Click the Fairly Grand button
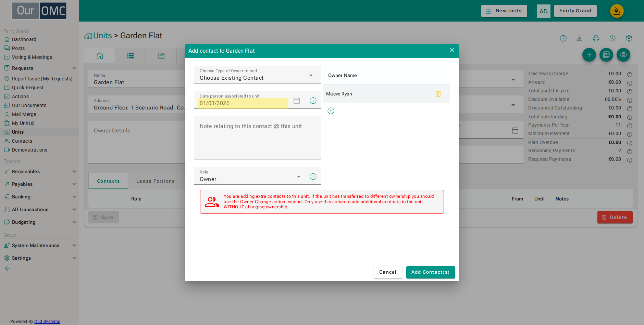The width and height of the screenshot is (644, 325). [575, 11]
